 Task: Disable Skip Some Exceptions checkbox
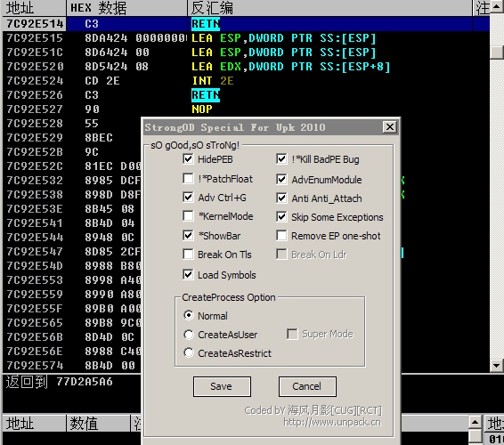281,217
